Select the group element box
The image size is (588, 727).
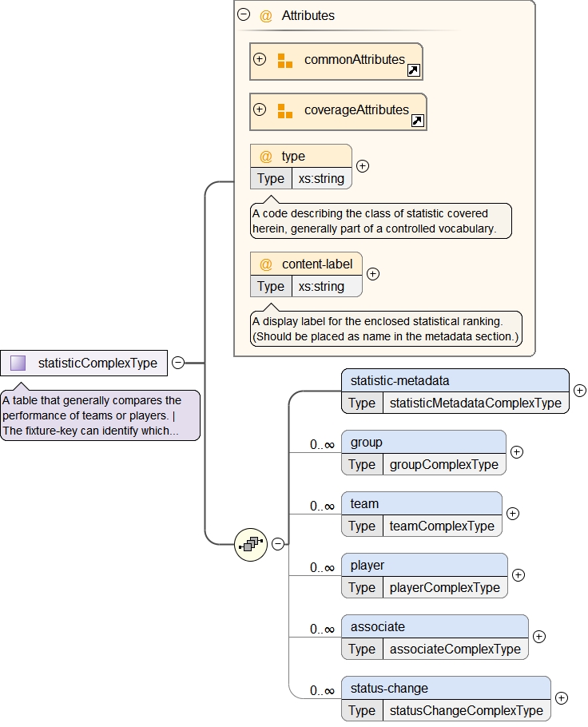click(423, 442)
